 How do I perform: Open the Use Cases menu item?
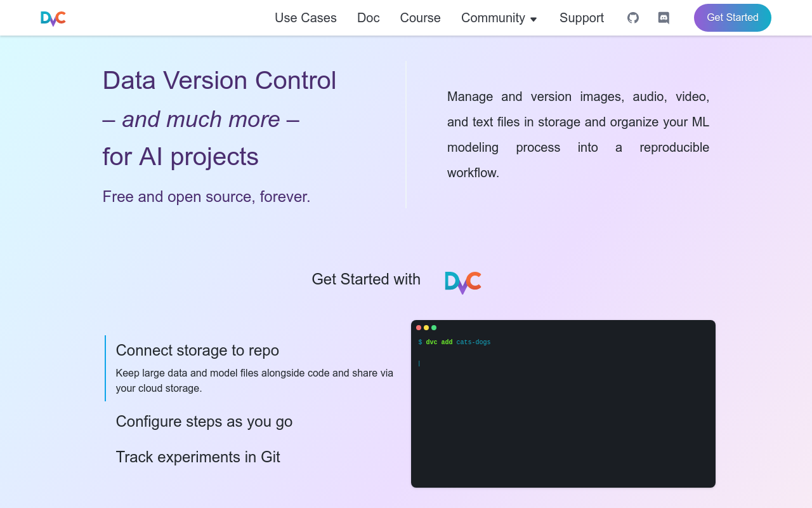coord(306,18)
